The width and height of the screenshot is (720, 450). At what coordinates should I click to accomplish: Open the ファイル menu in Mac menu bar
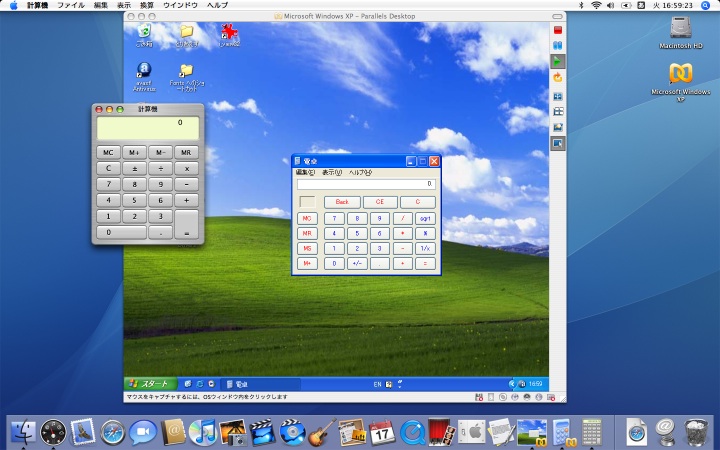point(71,5)
